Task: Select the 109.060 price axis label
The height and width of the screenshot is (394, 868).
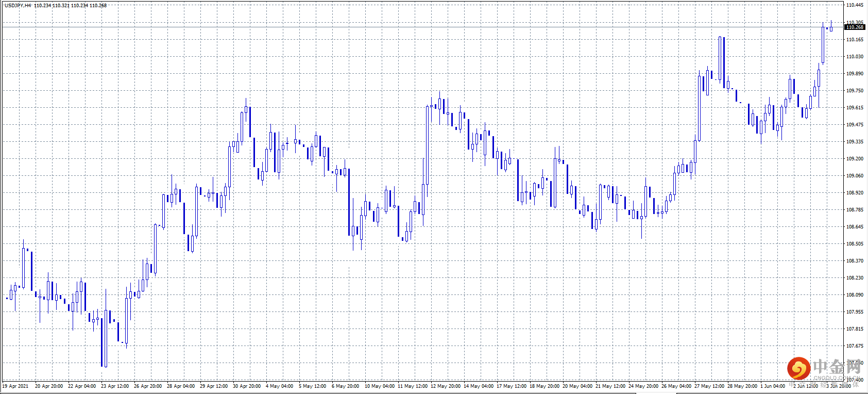Action: coord(855,176)
